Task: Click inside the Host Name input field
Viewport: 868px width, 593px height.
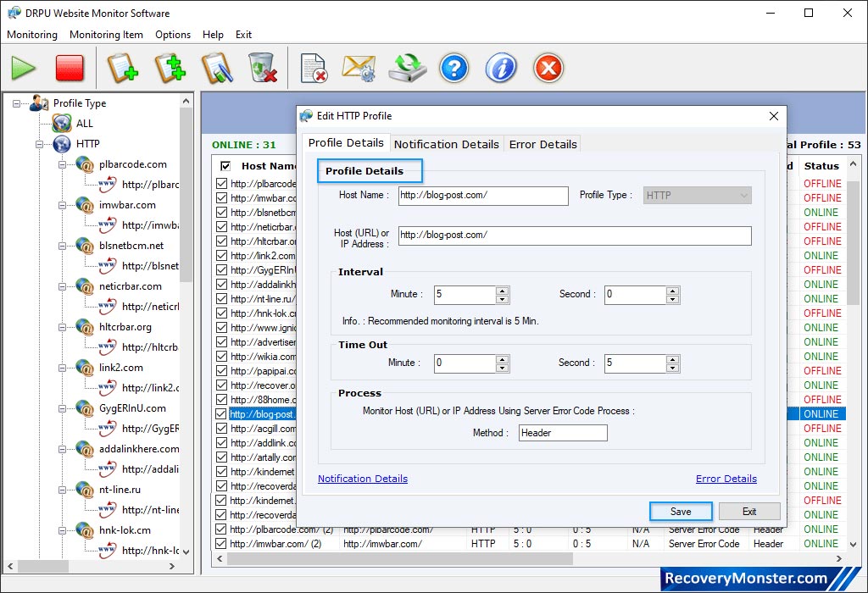Action: (x=483, y=196)
